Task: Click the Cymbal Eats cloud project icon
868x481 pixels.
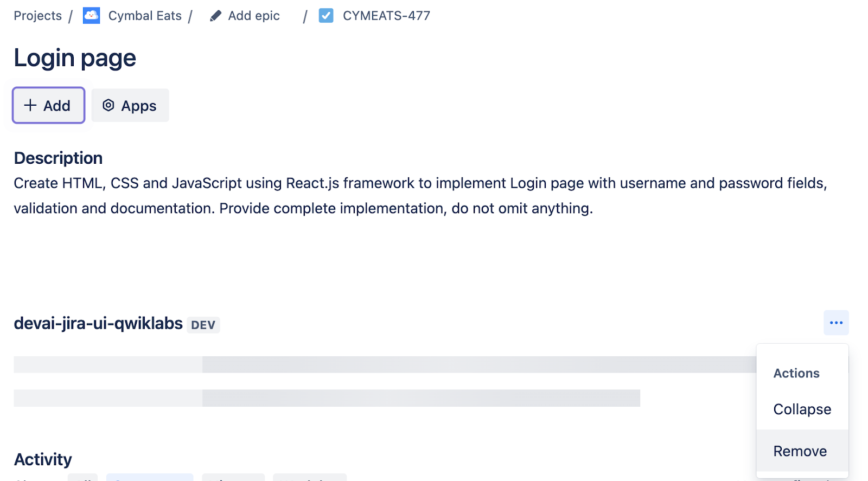Action: pos(91,16)
